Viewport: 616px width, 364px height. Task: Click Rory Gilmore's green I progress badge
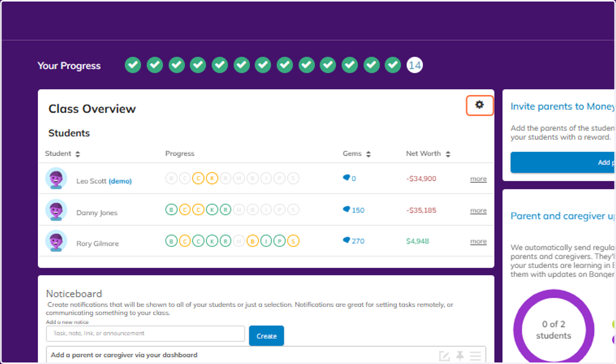[266, 241]
